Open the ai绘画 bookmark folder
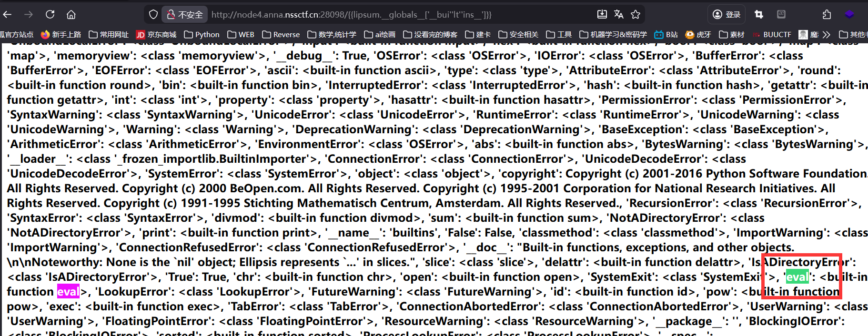Image resolution: width=868 pixels, height=336 pixels. coord(380,35)
